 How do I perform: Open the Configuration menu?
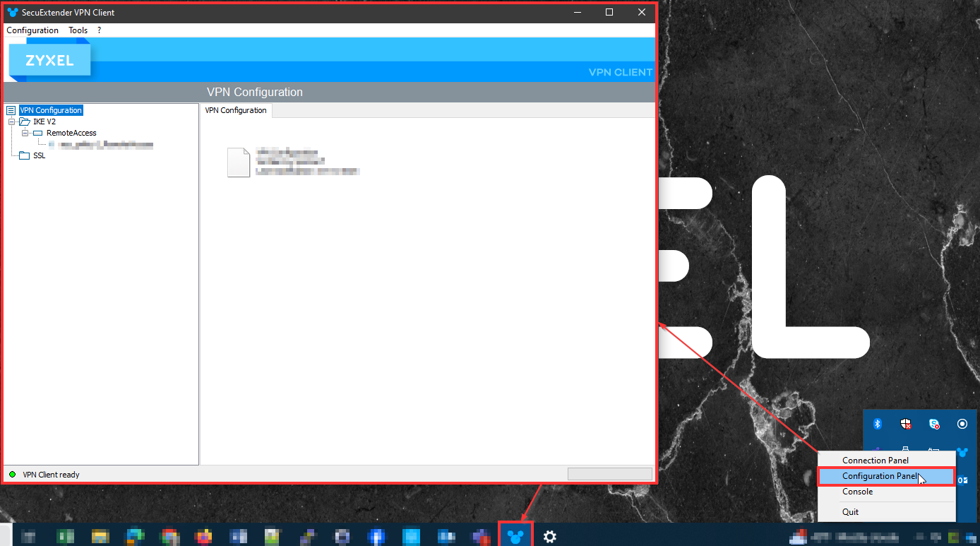click(x=32, y=30)
